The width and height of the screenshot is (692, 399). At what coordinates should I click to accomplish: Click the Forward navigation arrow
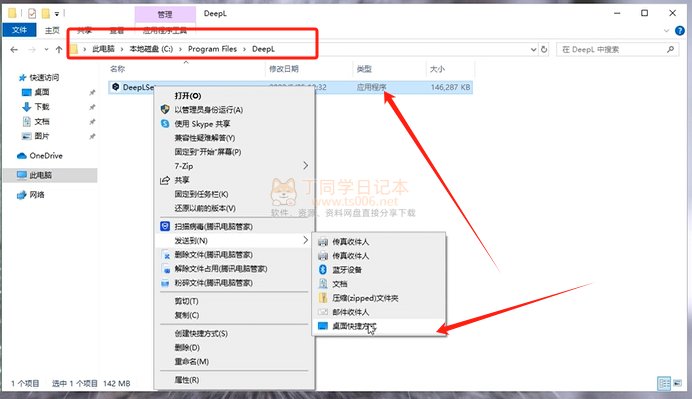click(x=32, y=49)
